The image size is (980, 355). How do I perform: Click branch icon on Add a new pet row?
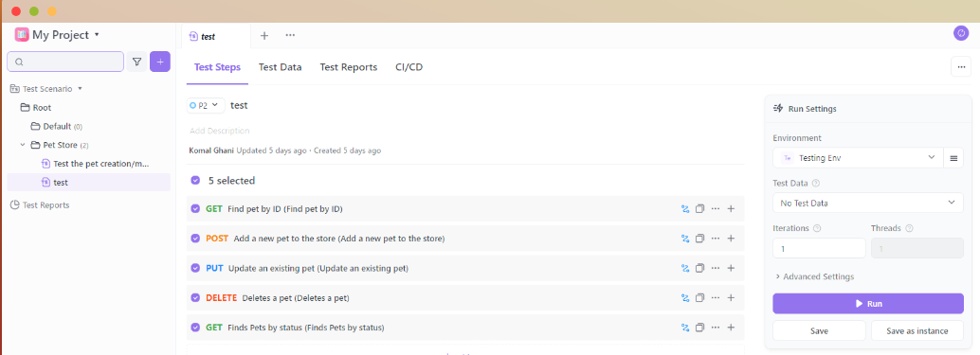[x=685, y=239]
